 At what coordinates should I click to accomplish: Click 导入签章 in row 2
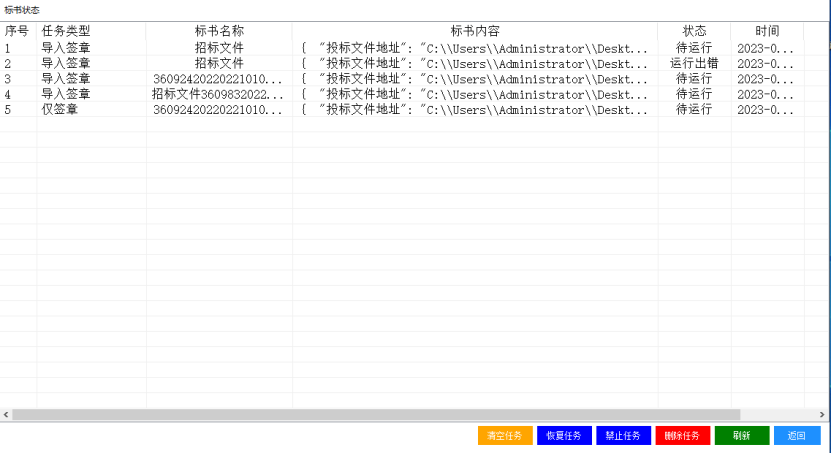click(x=66, y=64)
